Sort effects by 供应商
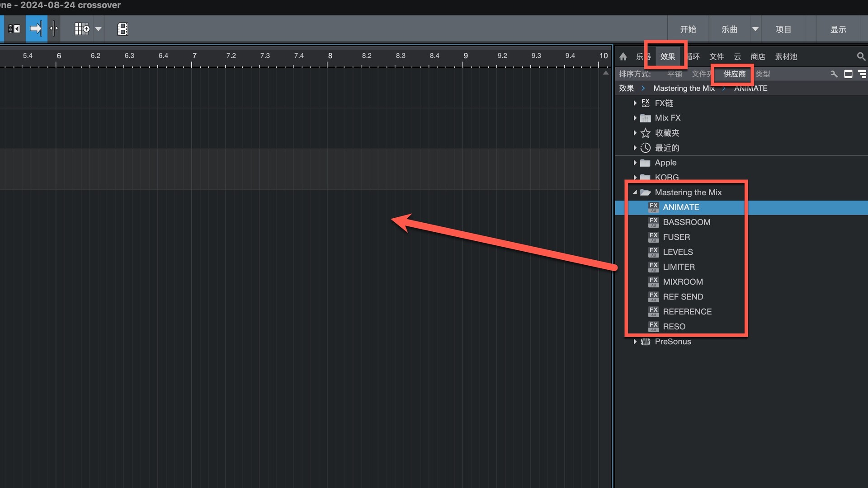The image size is (868, 488). click(735, 74)
